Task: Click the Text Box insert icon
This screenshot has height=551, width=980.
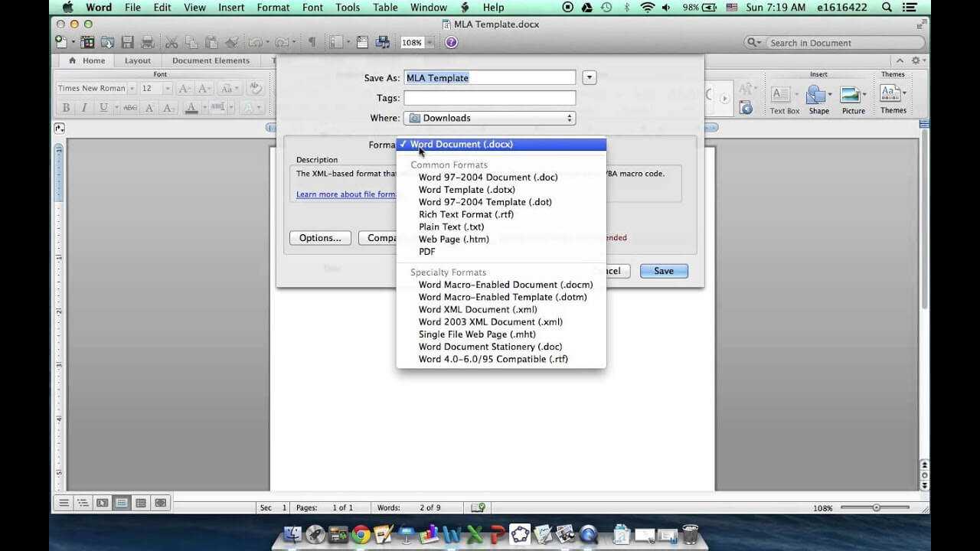Action: pyautogui.click(x=780, y=94)
